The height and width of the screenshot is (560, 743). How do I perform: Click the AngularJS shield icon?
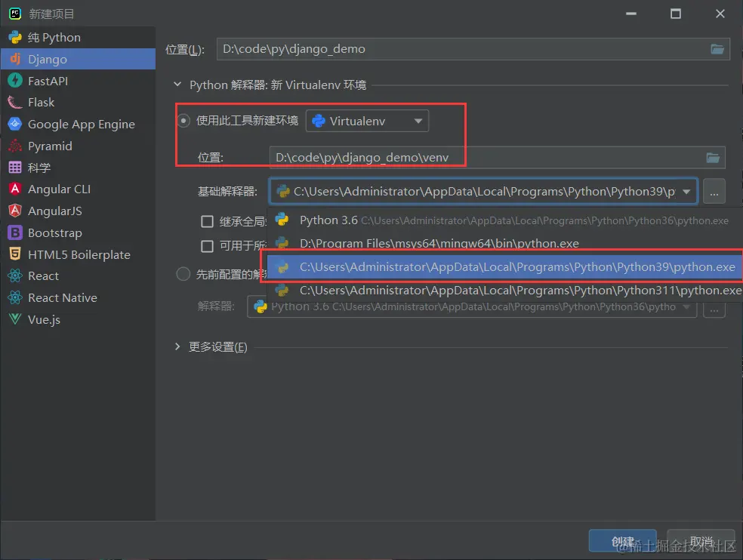15,211
